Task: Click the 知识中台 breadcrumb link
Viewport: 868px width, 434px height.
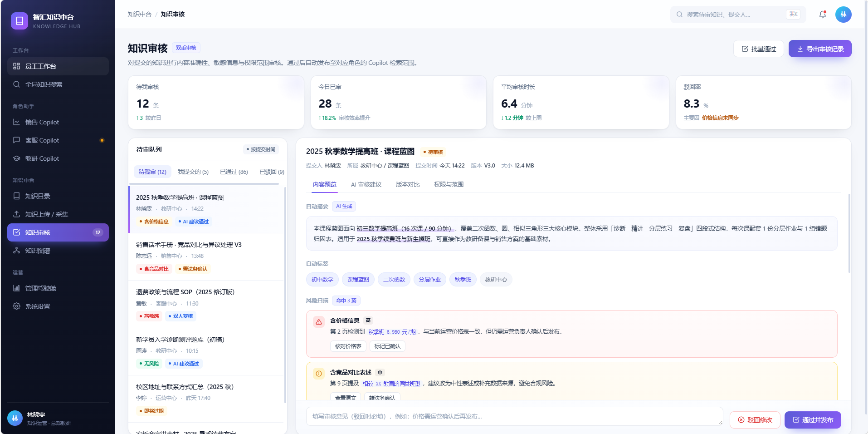Action: [x=140, y=15]
